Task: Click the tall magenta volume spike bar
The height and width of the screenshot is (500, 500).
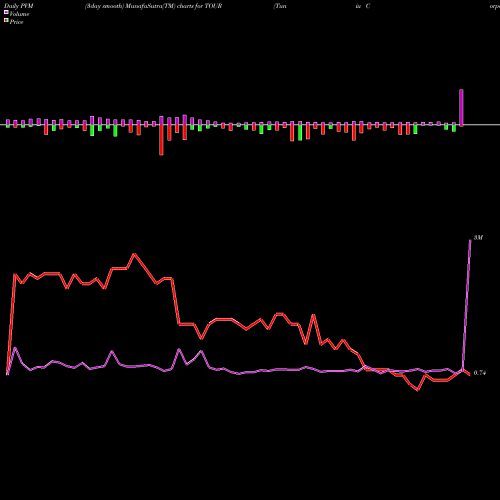Action: [x=461, y=108]
